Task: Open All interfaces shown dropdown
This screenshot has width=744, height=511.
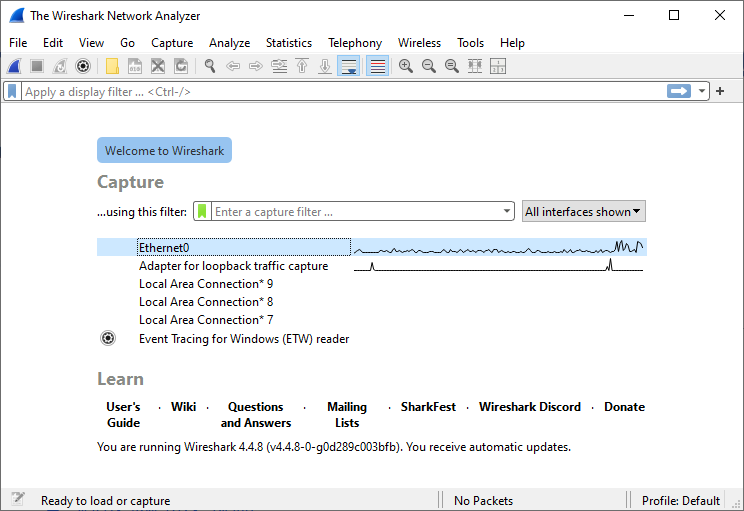Action: pyautogui.click(x=584, y=212)
